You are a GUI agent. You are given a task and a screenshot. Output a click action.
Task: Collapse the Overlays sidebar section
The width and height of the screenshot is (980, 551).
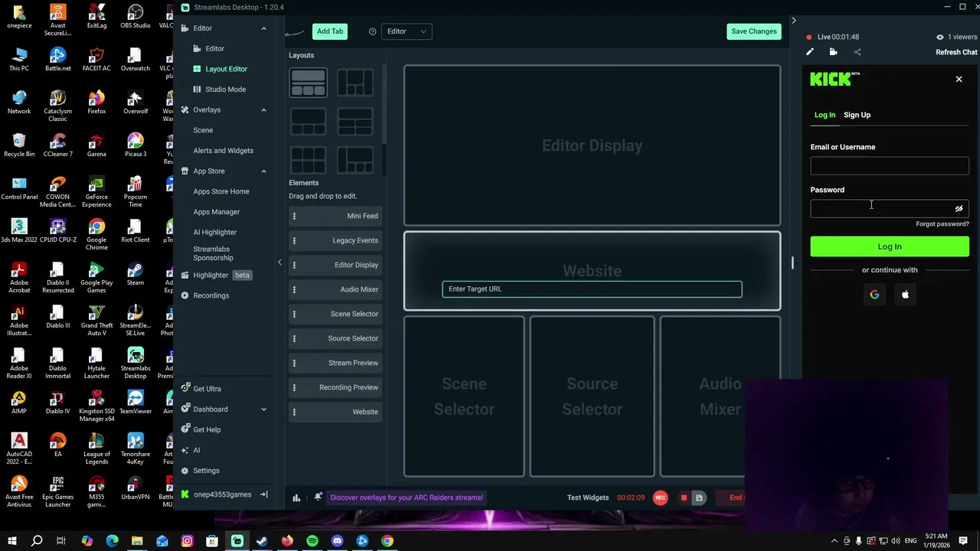coord(263,110)
